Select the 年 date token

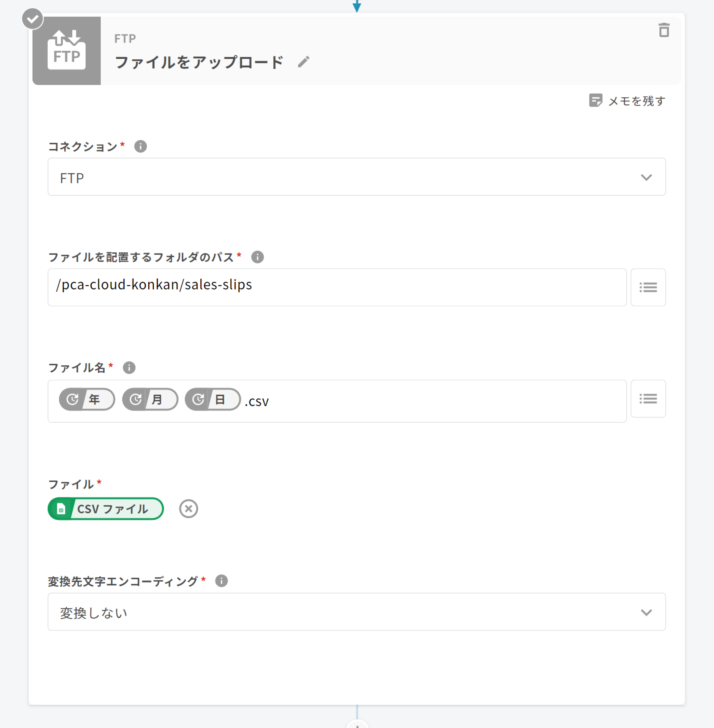[87, 399]
